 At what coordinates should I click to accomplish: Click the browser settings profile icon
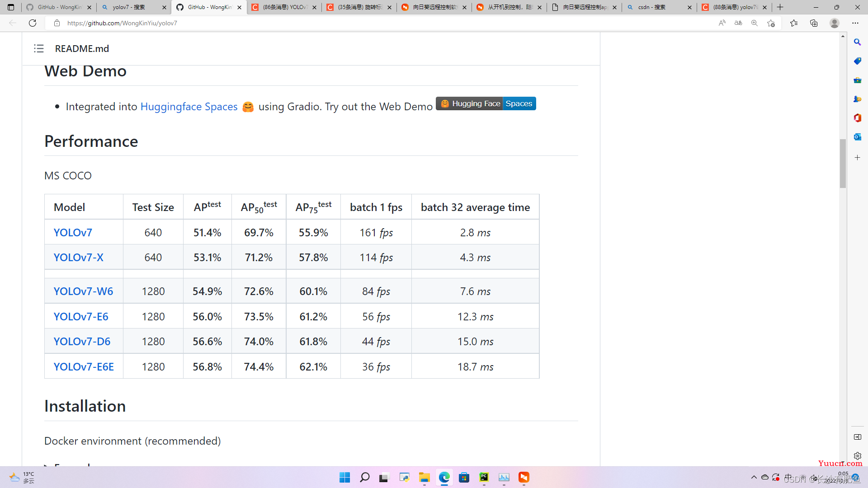click(834, 23)
